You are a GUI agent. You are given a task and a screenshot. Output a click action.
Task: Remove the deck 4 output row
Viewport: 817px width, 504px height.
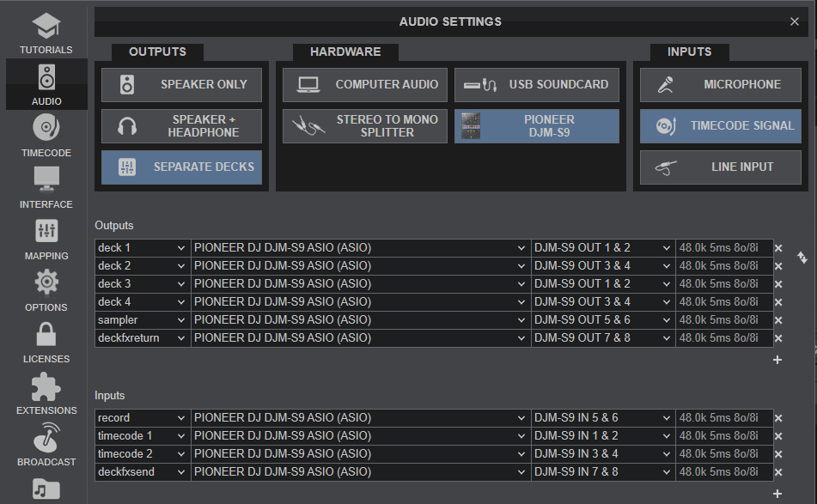(778, 302)
